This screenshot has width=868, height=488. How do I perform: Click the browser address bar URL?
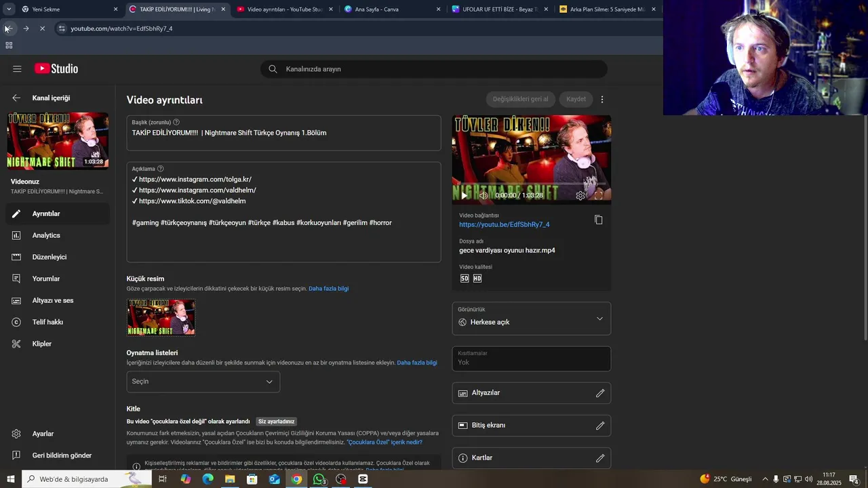[121, 28]
